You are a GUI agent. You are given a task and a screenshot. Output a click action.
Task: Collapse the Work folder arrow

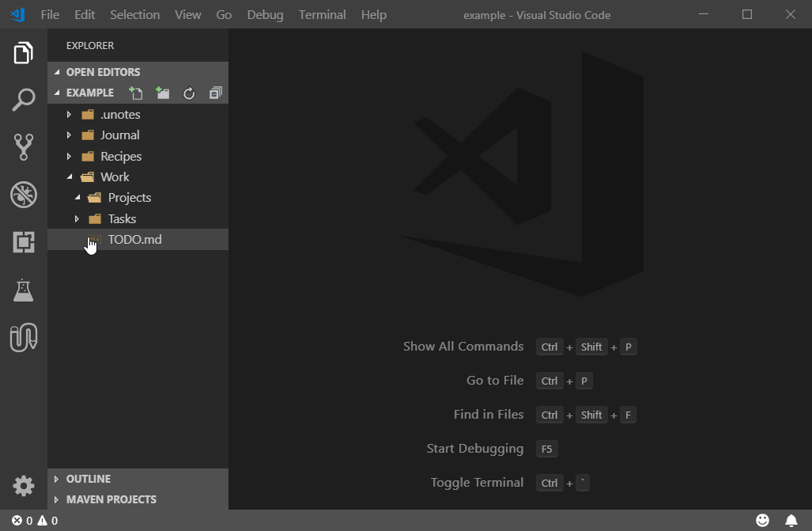click(x=70, y=176)
